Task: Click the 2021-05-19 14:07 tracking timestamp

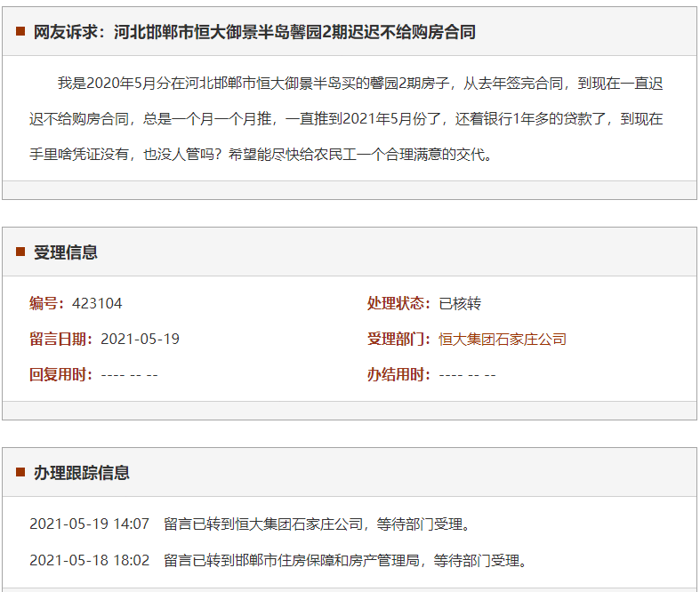Action: pyautogui.click(x=89, y=524)
